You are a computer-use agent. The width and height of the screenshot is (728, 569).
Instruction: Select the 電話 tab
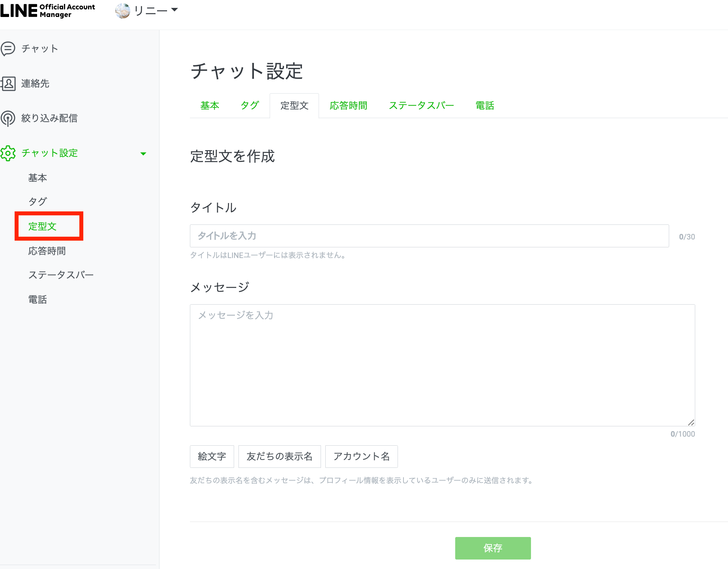[x=484, y=106]
